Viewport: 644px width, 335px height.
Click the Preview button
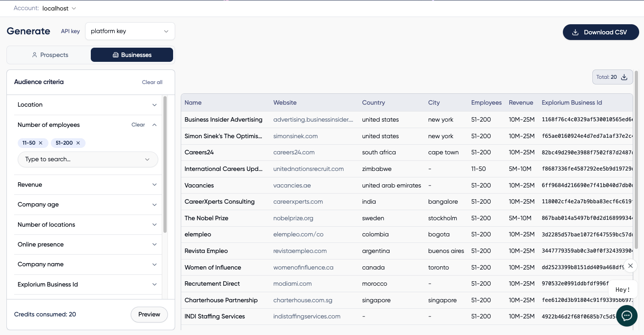point(149,314)
